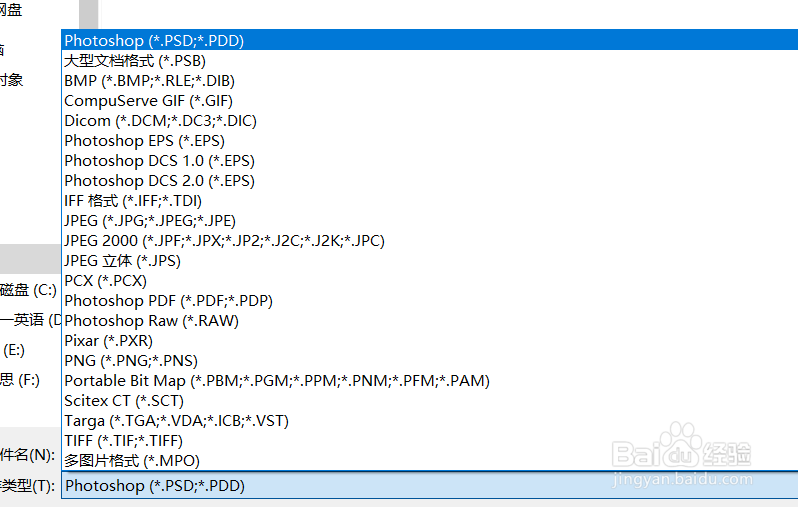Choose 大型文档格式 (*.PSB) format
798x507 pixels.
430,61
